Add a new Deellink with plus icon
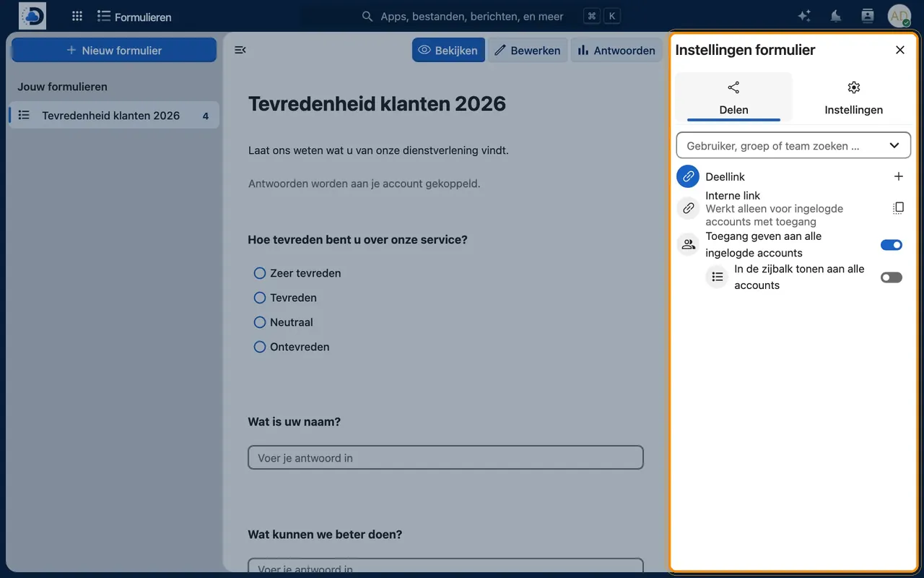 pyautogui.click(x=899, y=176)
